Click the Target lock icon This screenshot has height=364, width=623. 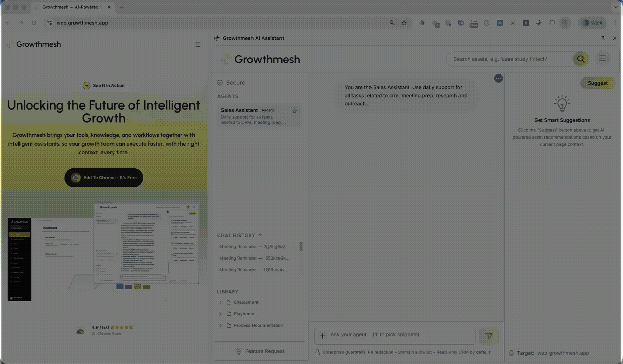(x=511, y=353)
